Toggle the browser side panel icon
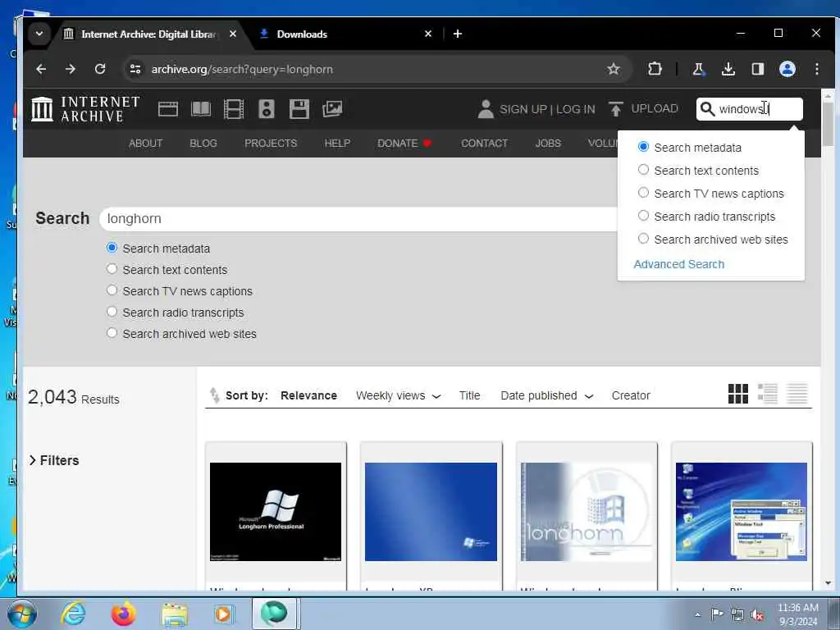The width and height of the screenshot is (840, 630). click(x=757, y=69)
